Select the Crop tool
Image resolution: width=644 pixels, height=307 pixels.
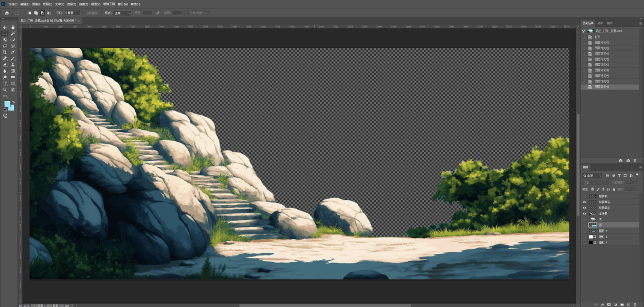click(x=5, y=52)
